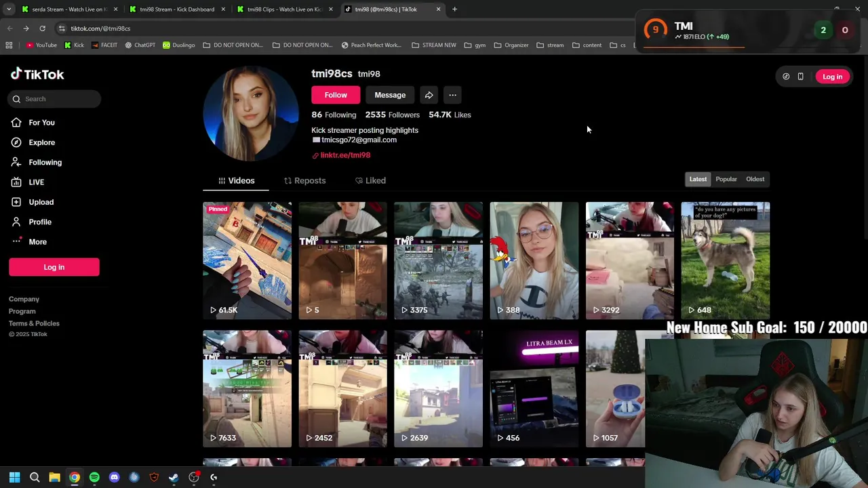This screenshot has height=488, width=868.
Task: Open the Chrome apps grid in bookmarks bar
Action: click(x=9, y=45)
